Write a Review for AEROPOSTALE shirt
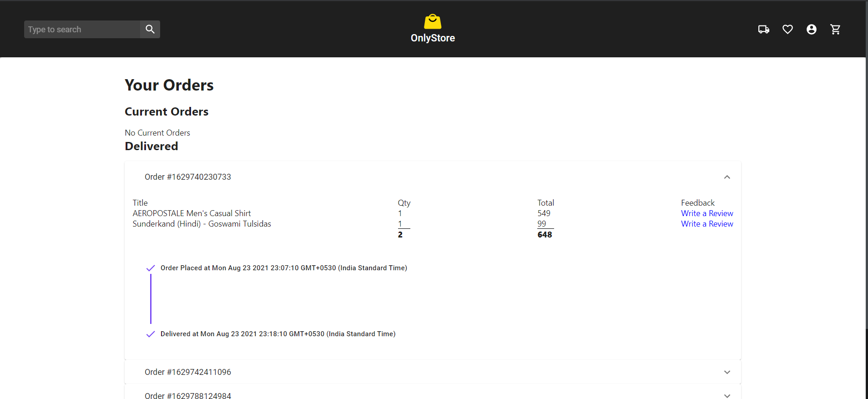The height and width of the screenshot is (399, 868). [x=707, y=213]
